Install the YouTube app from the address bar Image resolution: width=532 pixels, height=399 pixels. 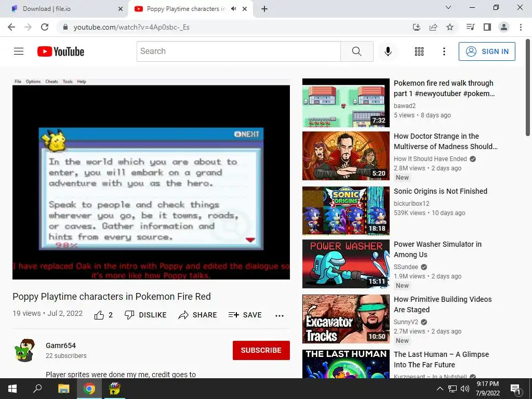click(417, 27)
